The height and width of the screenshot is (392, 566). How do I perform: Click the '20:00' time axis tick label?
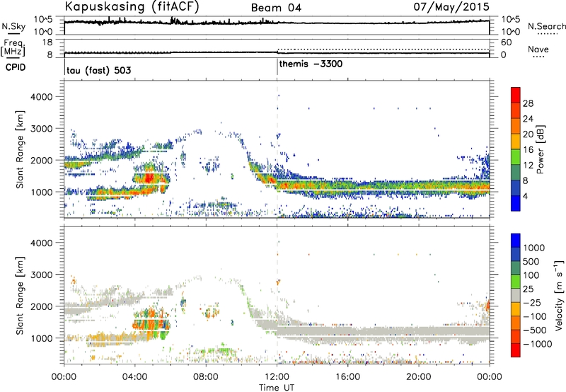coord(418,377)
